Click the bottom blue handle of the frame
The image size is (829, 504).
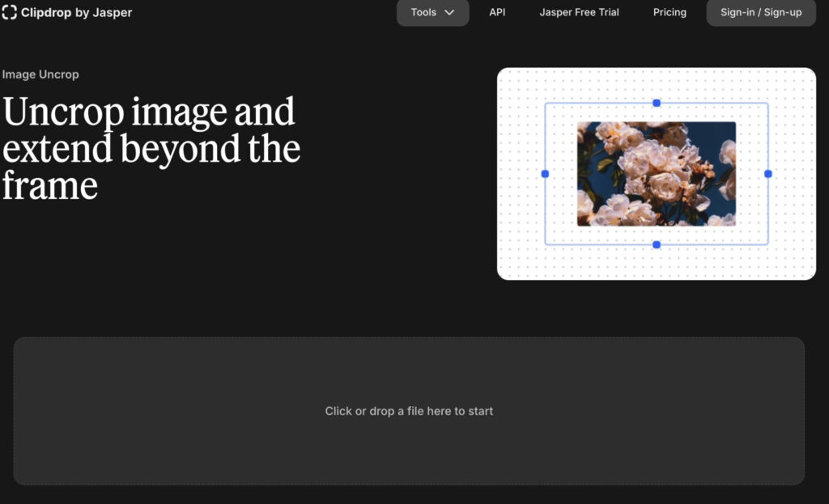coord(657,244)
